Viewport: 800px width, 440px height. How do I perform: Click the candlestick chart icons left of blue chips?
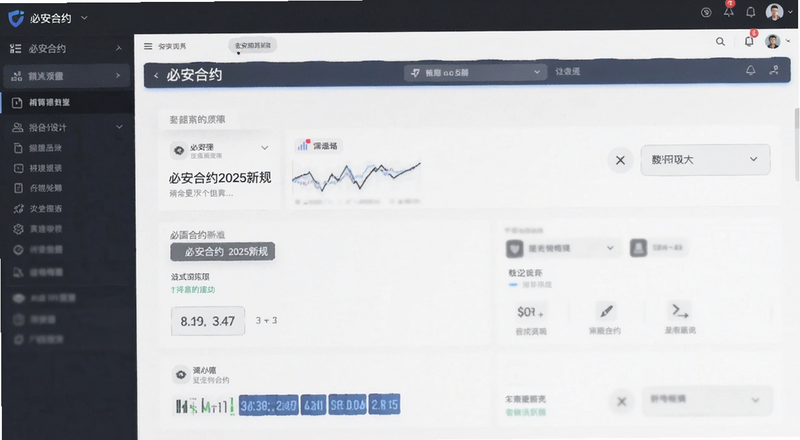[204, 406]
